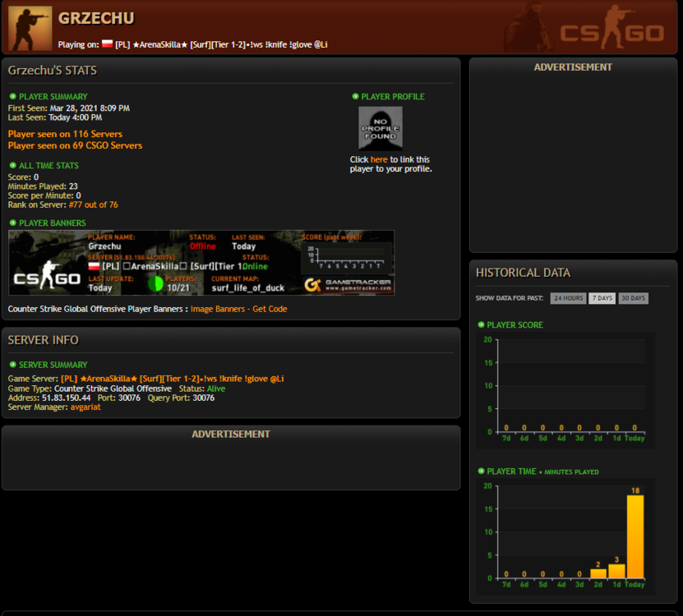Click the 2 minutes bar for 2d
The height and width of the screenshot is (616, 683).
click(598, 573)
